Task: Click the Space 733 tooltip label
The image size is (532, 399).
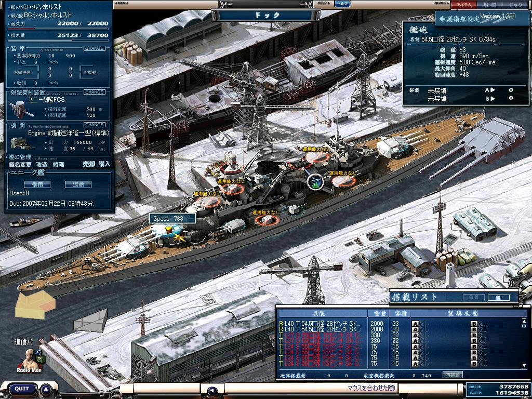Action: point(172,219)
